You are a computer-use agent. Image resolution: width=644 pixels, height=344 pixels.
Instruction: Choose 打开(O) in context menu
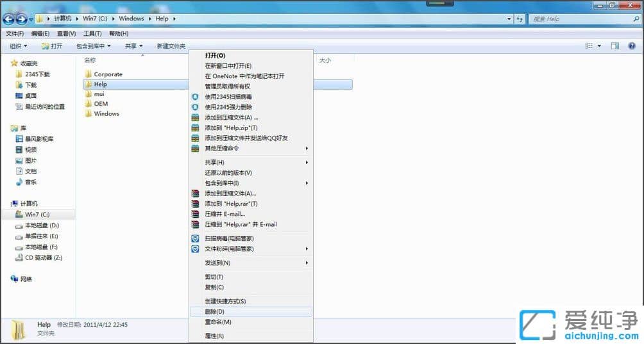click(x=251, y=55)
